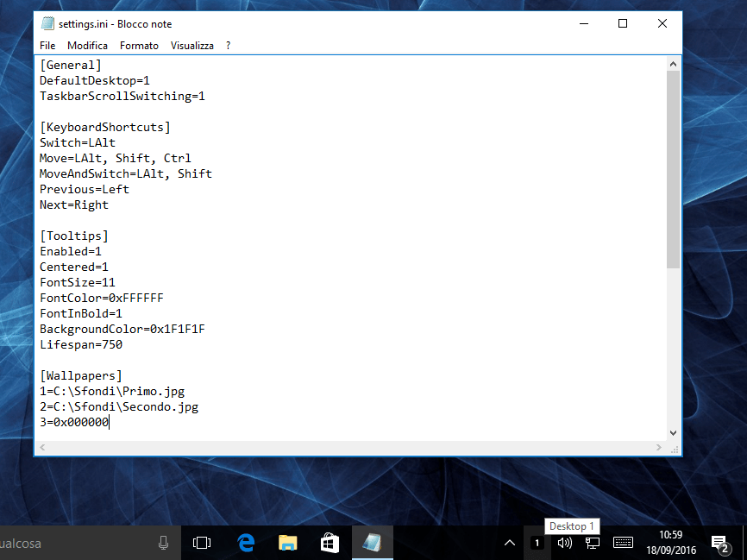Open the Modifica menu

click(87, 45)
